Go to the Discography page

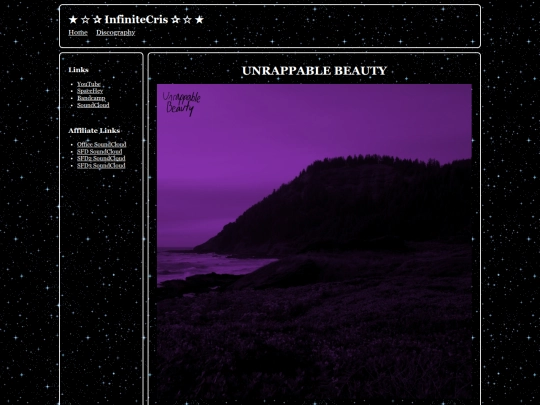(115, 32)
